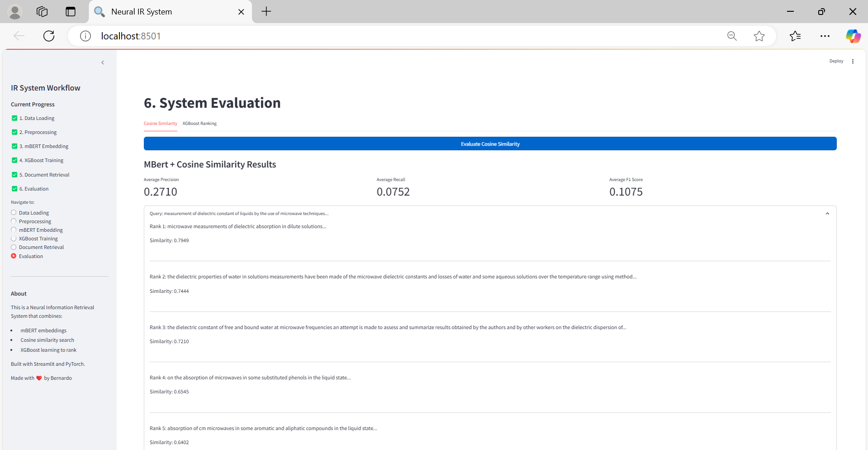This screenshot has height=450, width=868.
Task: Open the Streamlit three-dot main menu
Action: (x=853, y=61)
